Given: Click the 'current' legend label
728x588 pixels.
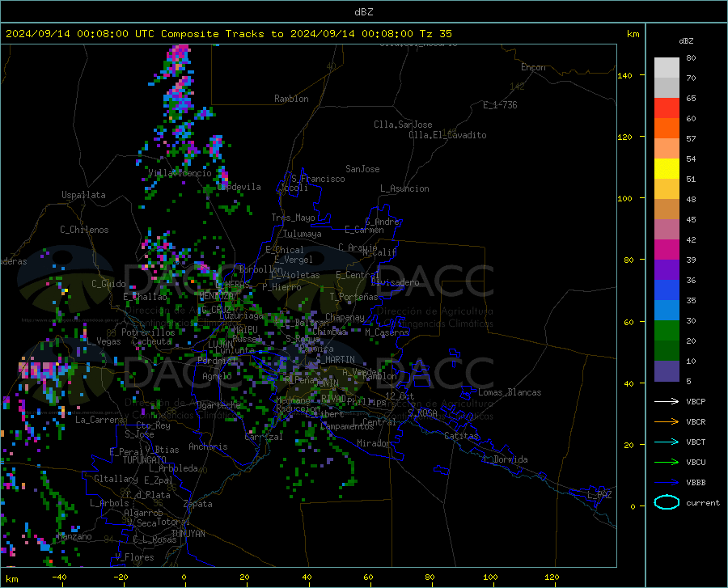Looking at the screenshot, I should (702, 502).
